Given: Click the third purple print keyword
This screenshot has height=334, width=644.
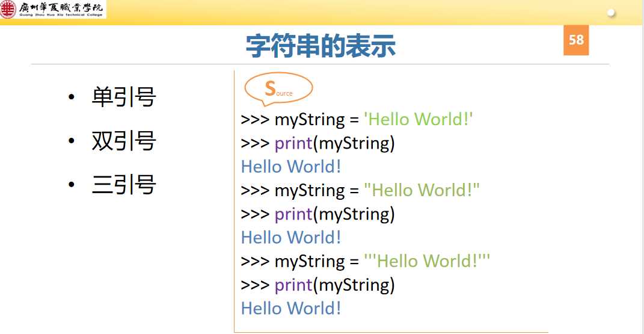Looking at the screenshot, I should 294,285.
